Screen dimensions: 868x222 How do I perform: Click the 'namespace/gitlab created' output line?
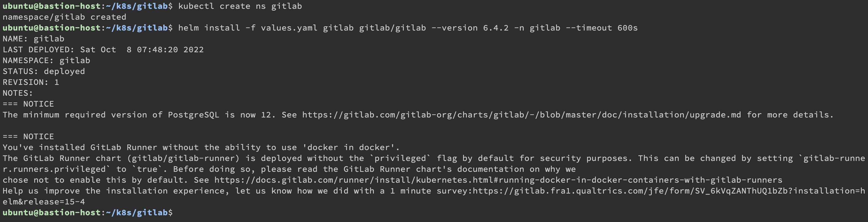pos(64,17)
